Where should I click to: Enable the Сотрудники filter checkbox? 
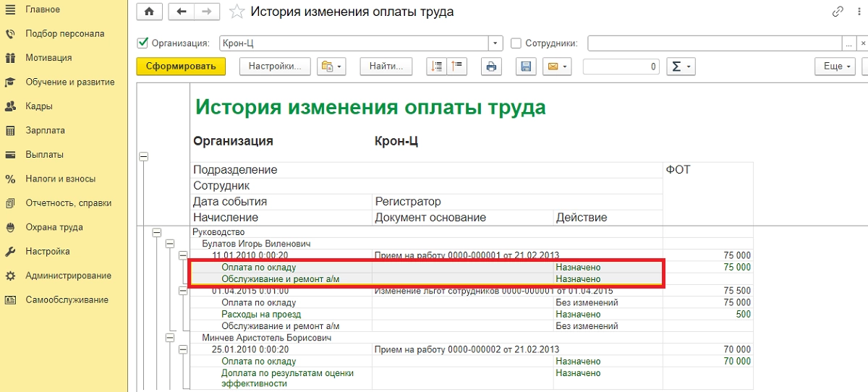[516, 43]
